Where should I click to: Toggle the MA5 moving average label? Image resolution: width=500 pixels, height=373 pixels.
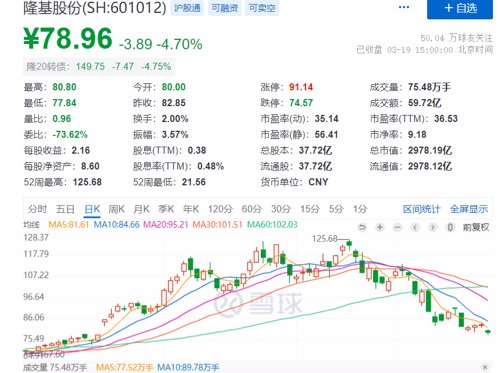[69, 224]
